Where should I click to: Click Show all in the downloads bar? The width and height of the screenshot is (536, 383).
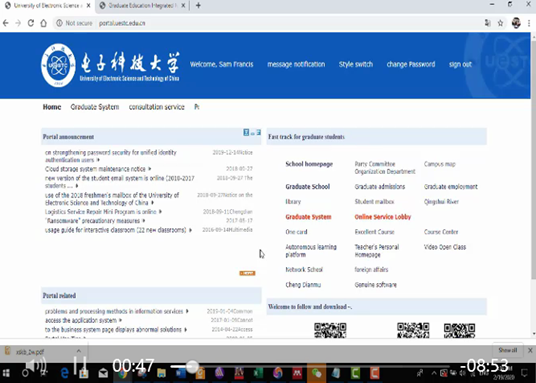508,350
